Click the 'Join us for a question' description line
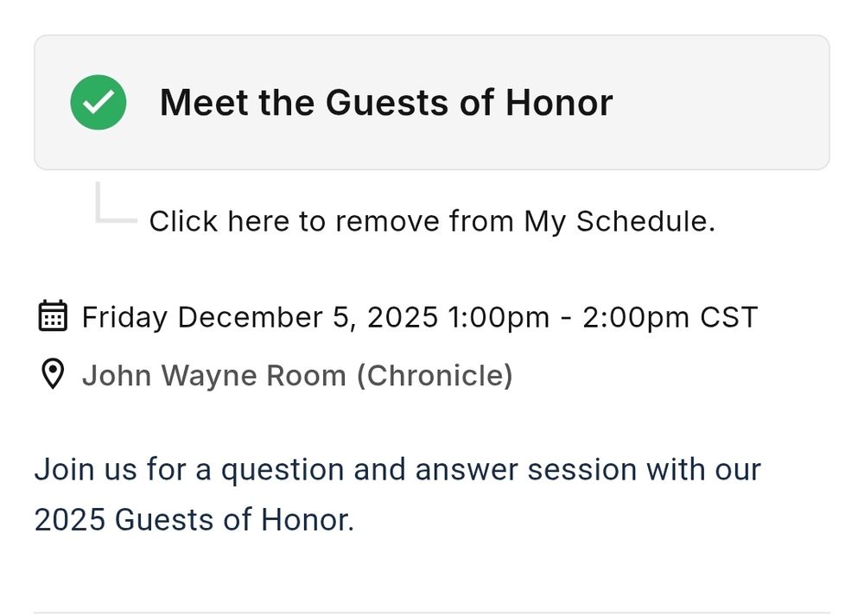Screen dimensions: 864x616 (x=397, y=470)
